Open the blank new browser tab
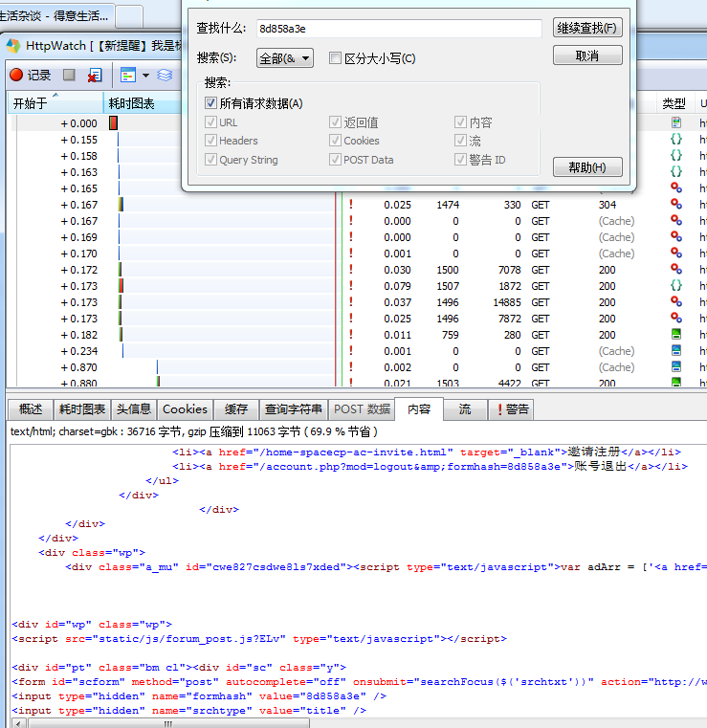The image size is (707, 728). [129, 17]
